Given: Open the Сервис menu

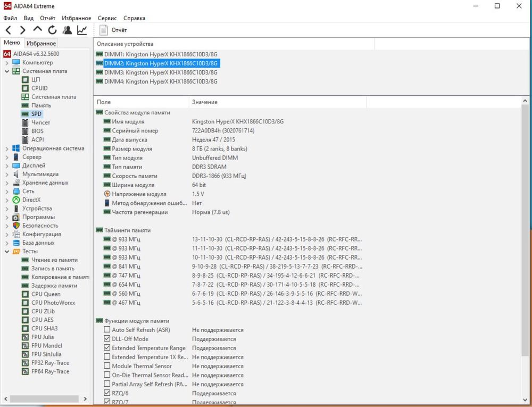Looking at the screenshot, I should pyautogui.click(x=107, y=18).
